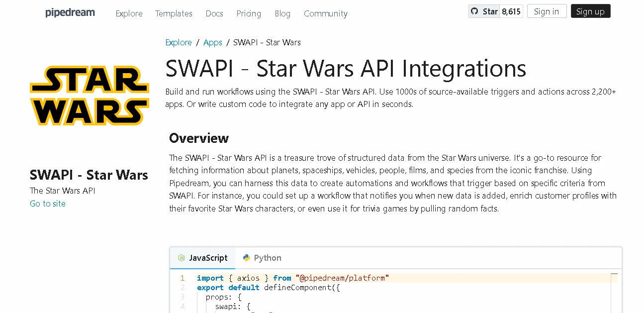Follow the Apps breadcrumb link
The image size is (644, 313).
[x=213, y=42]
